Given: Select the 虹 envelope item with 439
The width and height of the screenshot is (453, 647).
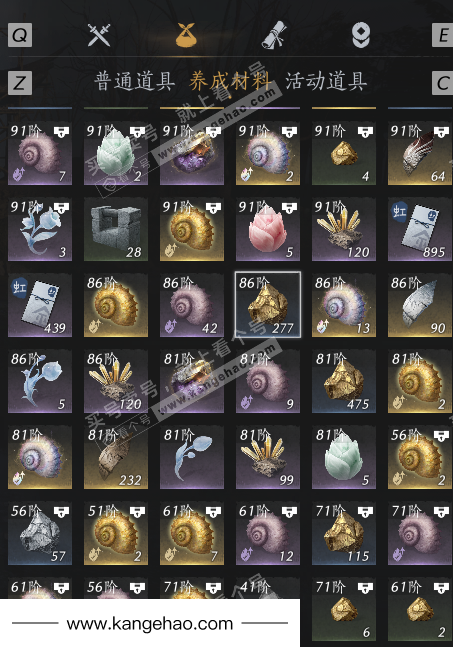Looking at the screenshot, I should 40,305.
